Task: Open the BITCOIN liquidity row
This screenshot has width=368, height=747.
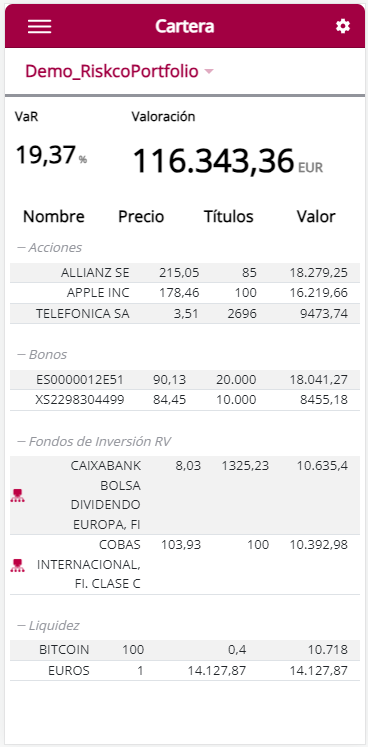Action: tap(185, 650)
